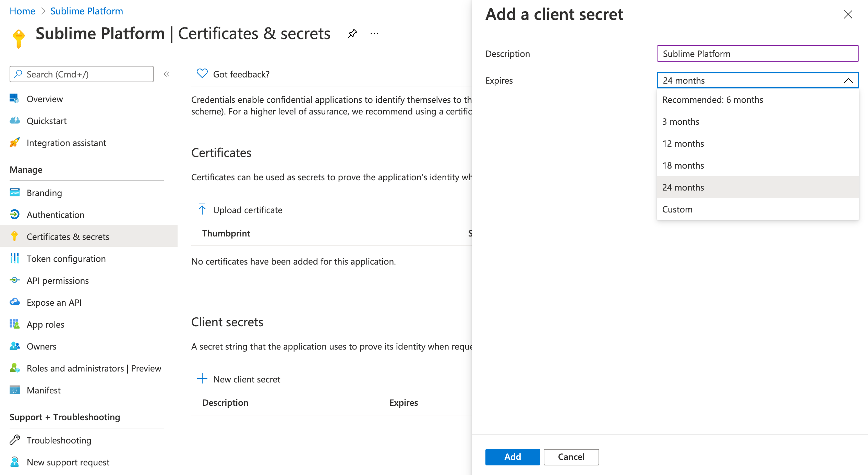
Task: Choose the 12 months expiry option
Action: (x=683, y=144)
